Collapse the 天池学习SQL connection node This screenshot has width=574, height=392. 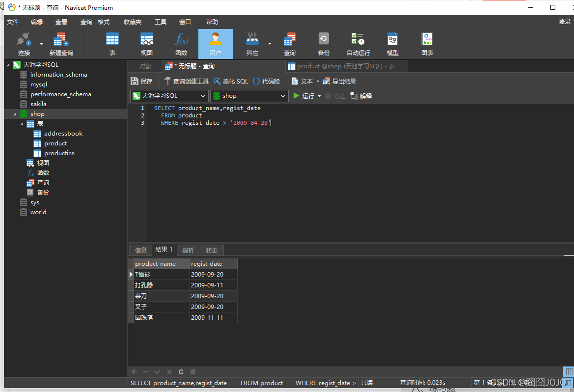click(x=8, y=65)
